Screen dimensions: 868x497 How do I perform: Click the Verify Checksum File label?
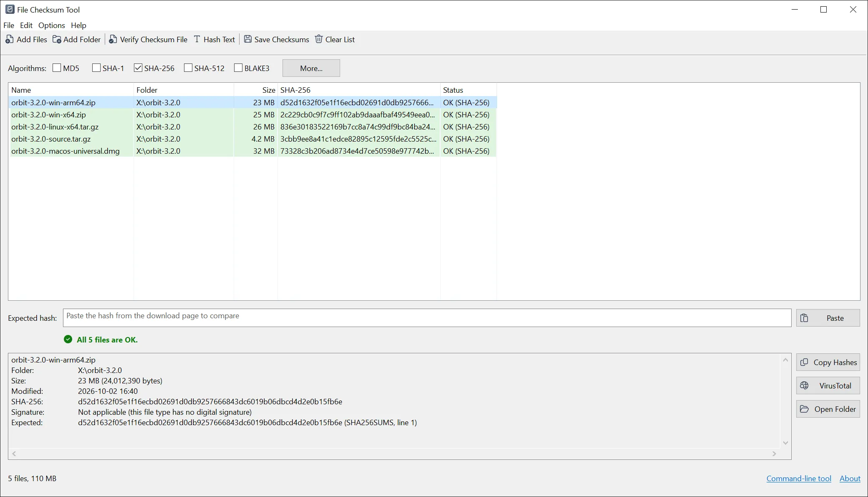click(154, 39)
